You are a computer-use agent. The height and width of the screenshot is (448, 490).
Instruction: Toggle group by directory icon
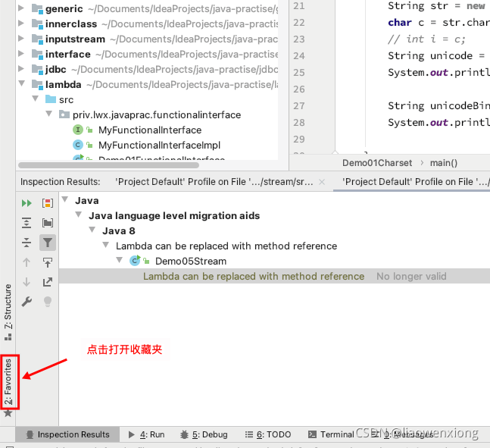click(48, 223)
